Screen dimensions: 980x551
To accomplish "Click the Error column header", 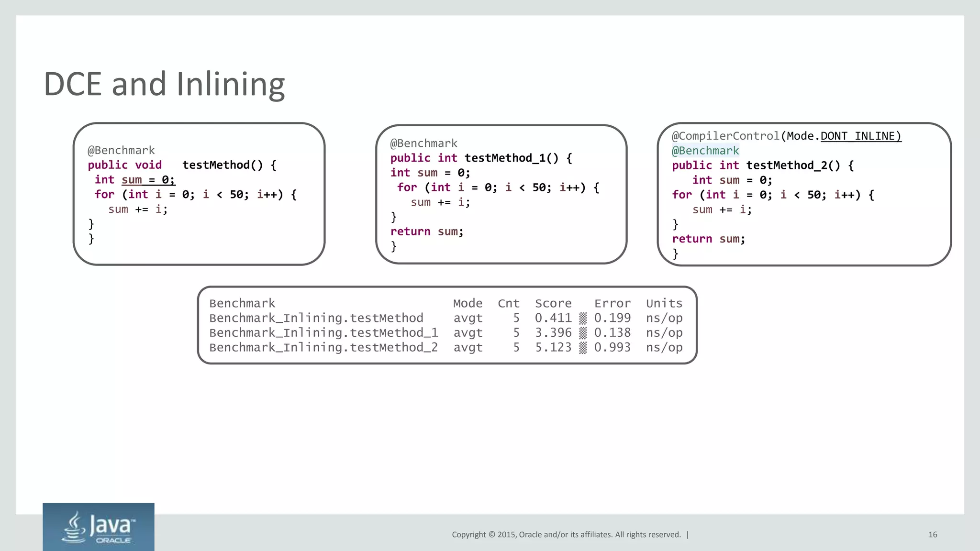I will [x=612, y=304].
